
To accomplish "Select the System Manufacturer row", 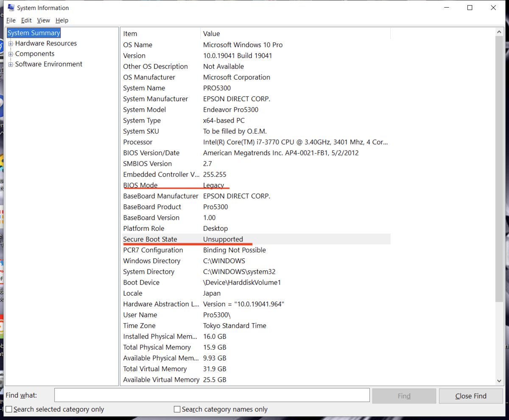I will coord(256,99).
